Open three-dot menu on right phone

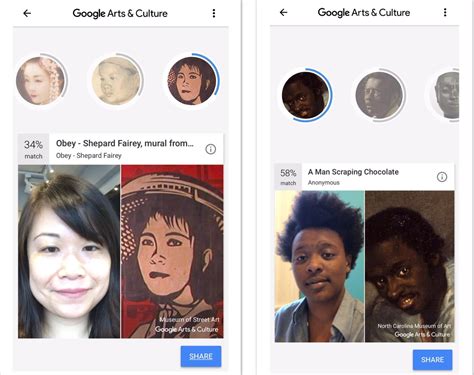click(x=445, y=13)
